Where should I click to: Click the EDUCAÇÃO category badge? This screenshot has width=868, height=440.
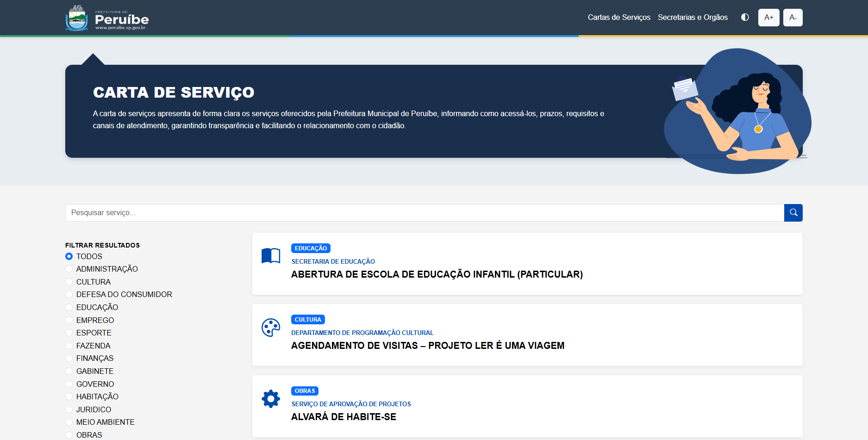click(311, 248)
